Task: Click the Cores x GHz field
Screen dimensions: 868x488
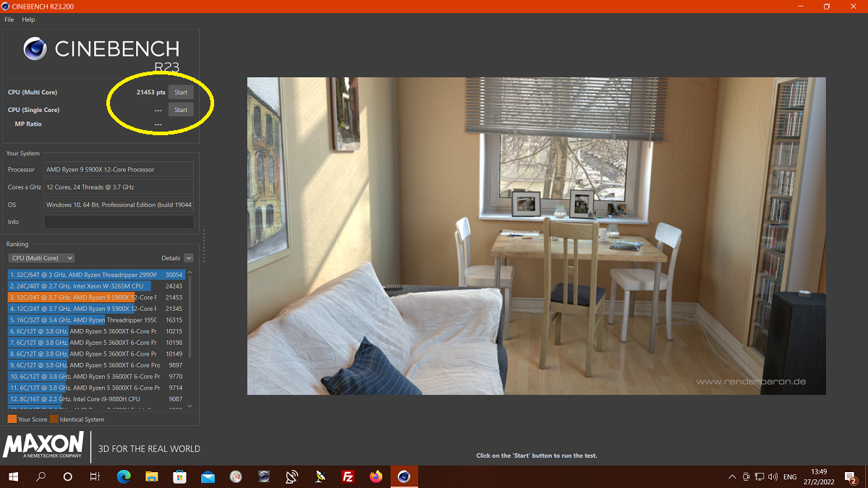Action: (119, 187)
